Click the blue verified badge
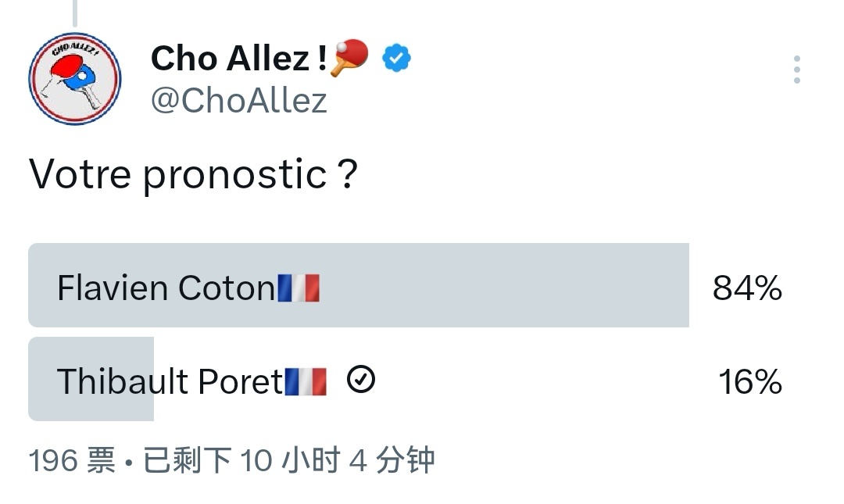Screen dimensions: 844x504 click(x=397, y=59)
